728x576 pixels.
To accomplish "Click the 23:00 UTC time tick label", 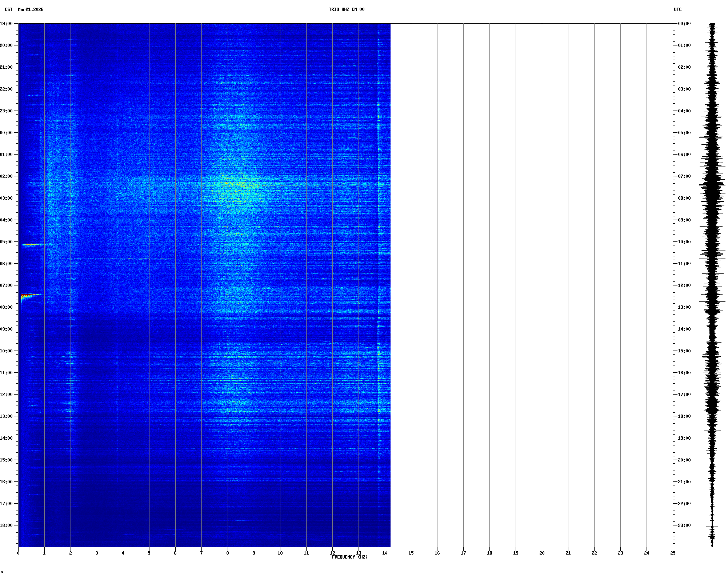I will pos(684,525).
